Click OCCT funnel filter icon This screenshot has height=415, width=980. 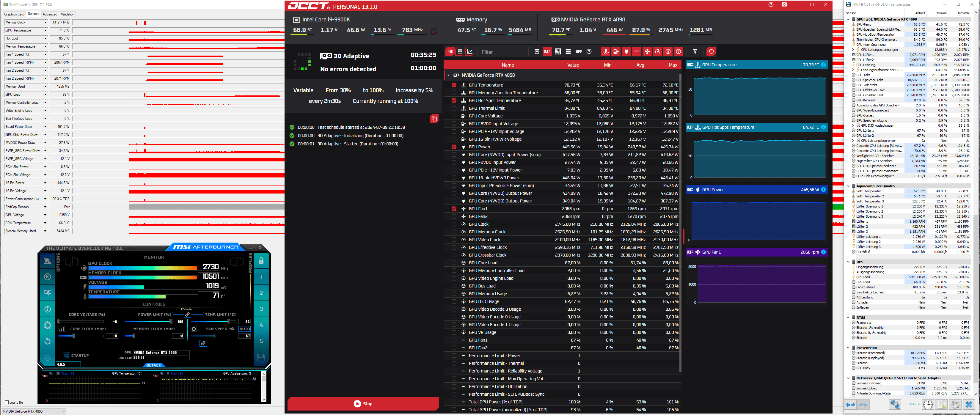click(695, 51)
